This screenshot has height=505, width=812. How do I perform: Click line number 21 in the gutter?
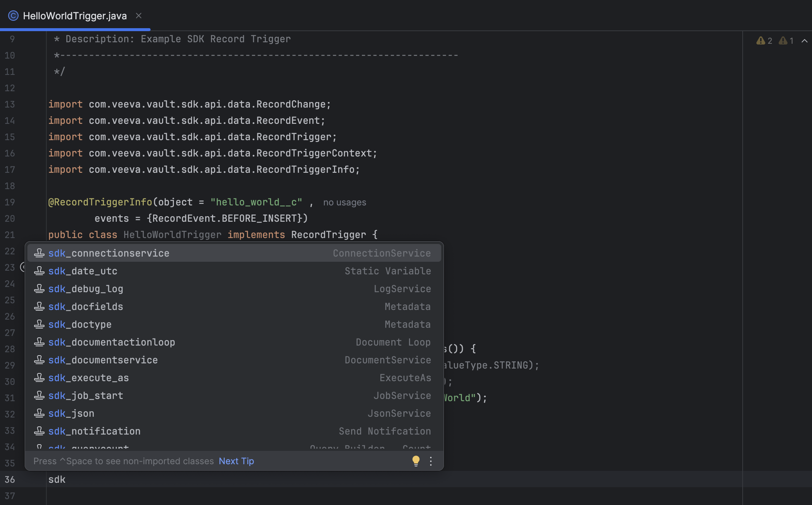click(x=10, y=235)
